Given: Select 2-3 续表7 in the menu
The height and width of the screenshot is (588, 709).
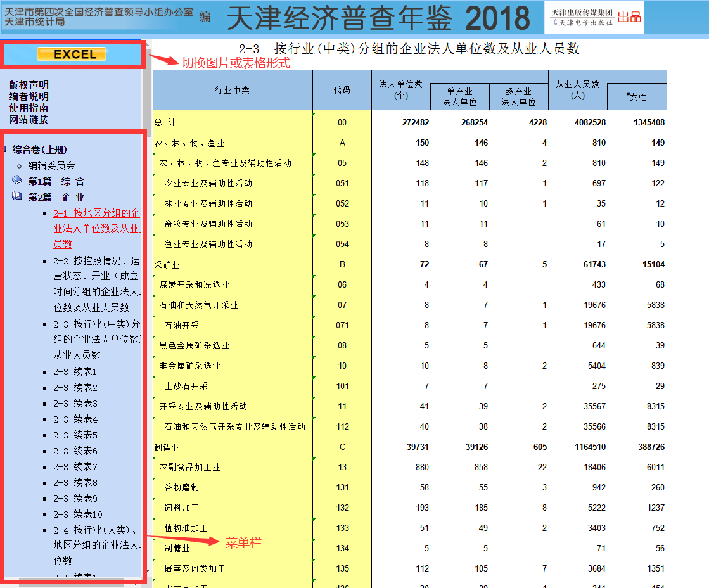Looking at the screenshot, I should (x=75, y=467).
